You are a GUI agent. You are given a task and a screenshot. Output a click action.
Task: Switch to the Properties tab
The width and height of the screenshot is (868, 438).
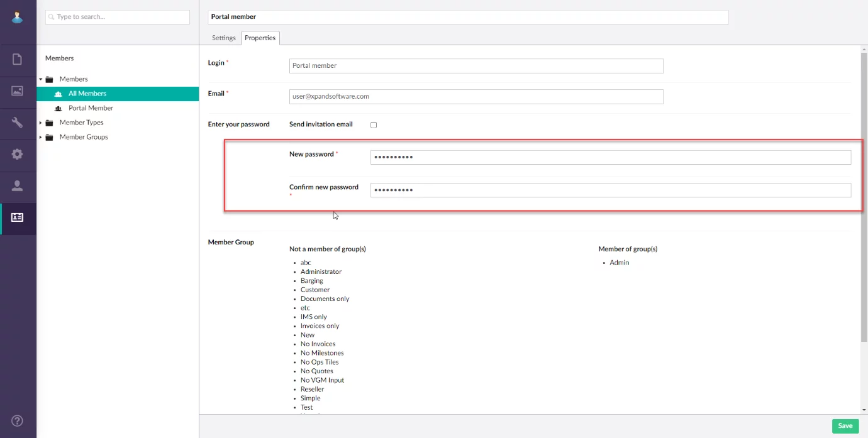coord(260,38)
